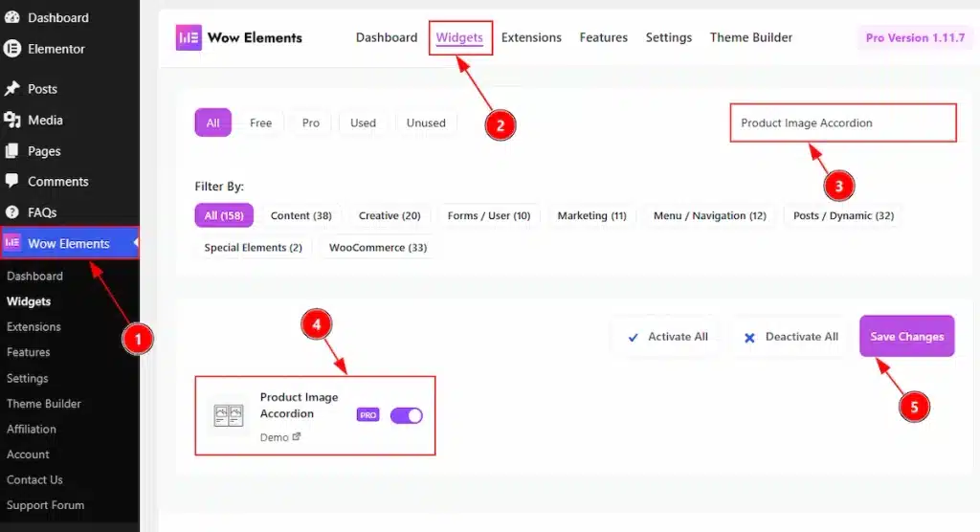Filter by Content (38) category
This screenshot has height=532, width=980.
pos(301,215)
